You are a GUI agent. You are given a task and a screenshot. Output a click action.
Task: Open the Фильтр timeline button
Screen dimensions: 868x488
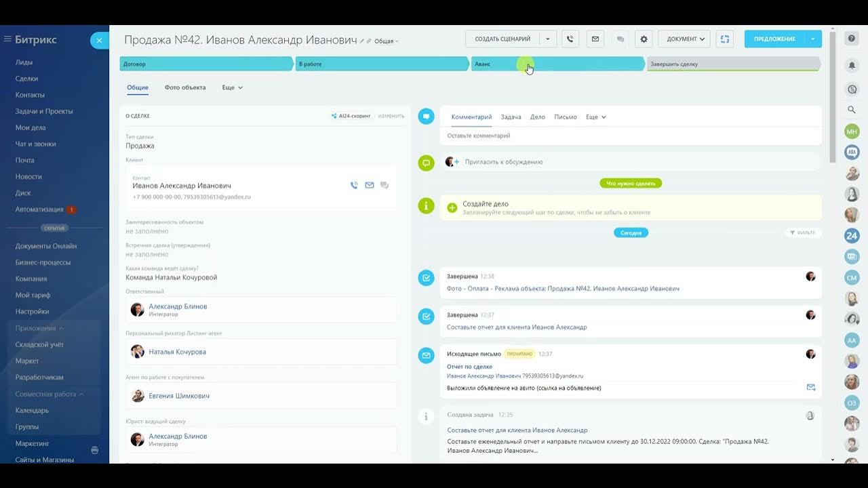pos(802,232)
